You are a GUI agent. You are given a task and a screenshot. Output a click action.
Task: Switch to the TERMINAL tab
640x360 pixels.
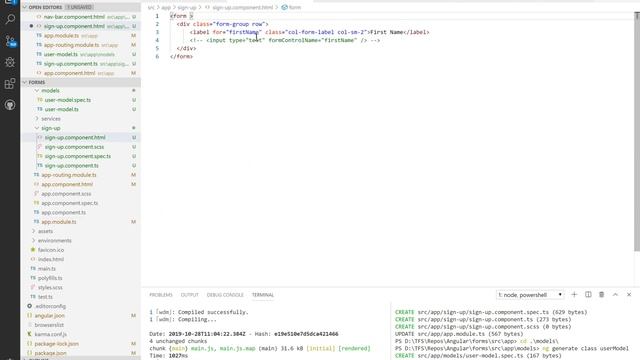click(262, 295)
